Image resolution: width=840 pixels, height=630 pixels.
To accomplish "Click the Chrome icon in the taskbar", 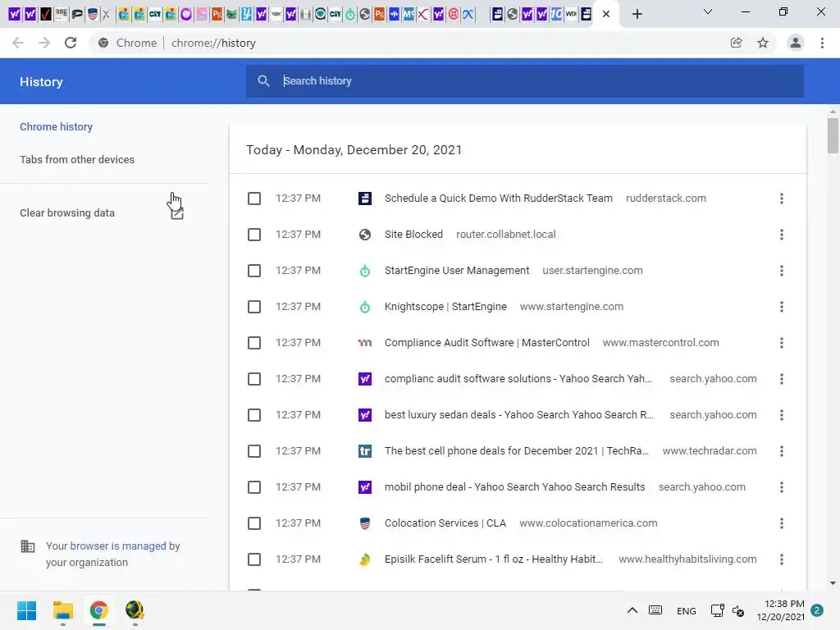I will [x=99, y=610].
